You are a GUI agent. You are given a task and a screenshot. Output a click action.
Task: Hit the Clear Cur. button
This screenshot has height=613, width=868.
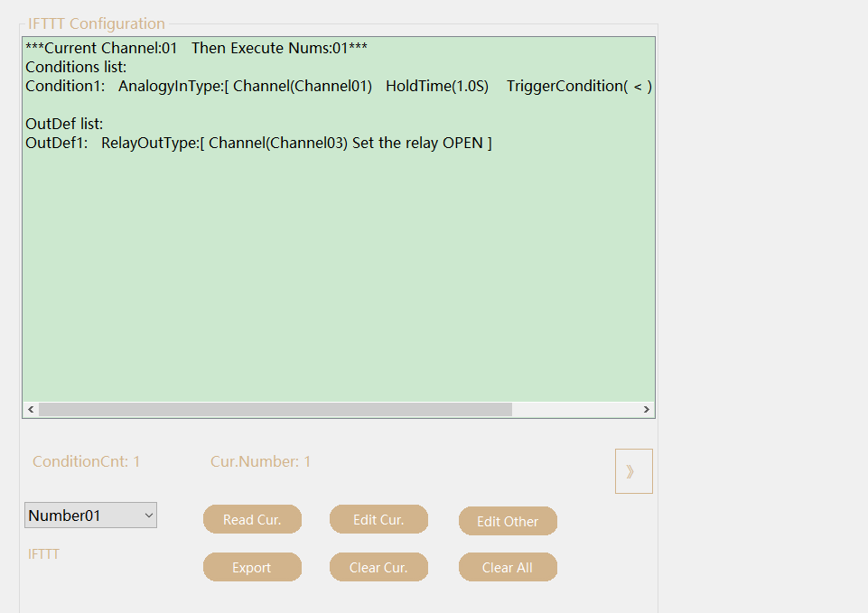tap(378, 568)
